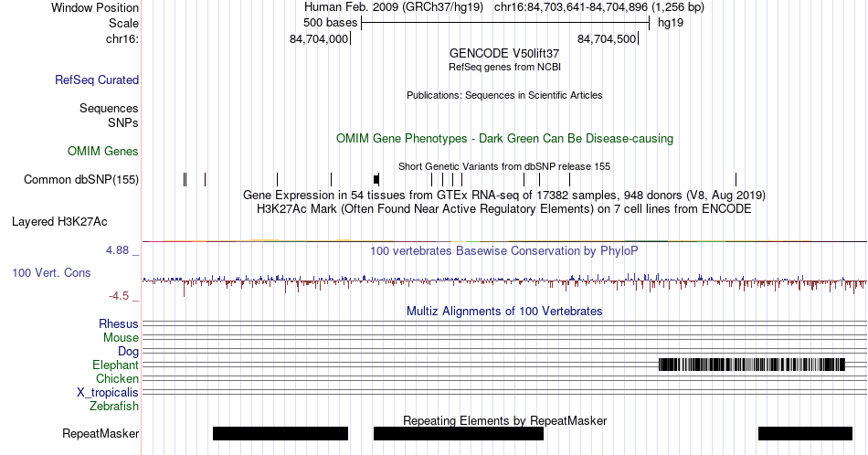Viewport: 868px width, 455px height.
Task: Click the Layered H3K27Ac track label
Action: point(59,221)
